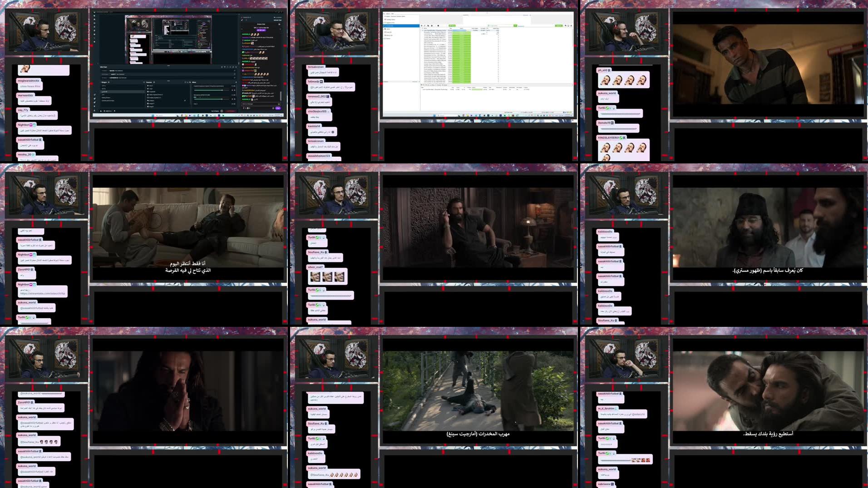The width and height of the screenshot is (868, 488).
Task: Open the File menu in uTorrent
Action: pos(384,14)
